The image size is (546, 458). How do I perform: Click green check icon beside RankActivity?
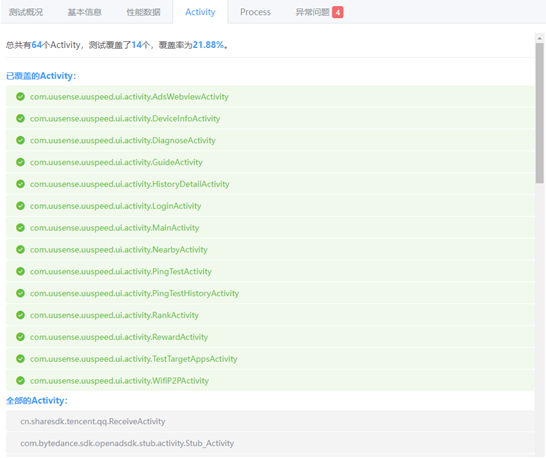(21, 315)
